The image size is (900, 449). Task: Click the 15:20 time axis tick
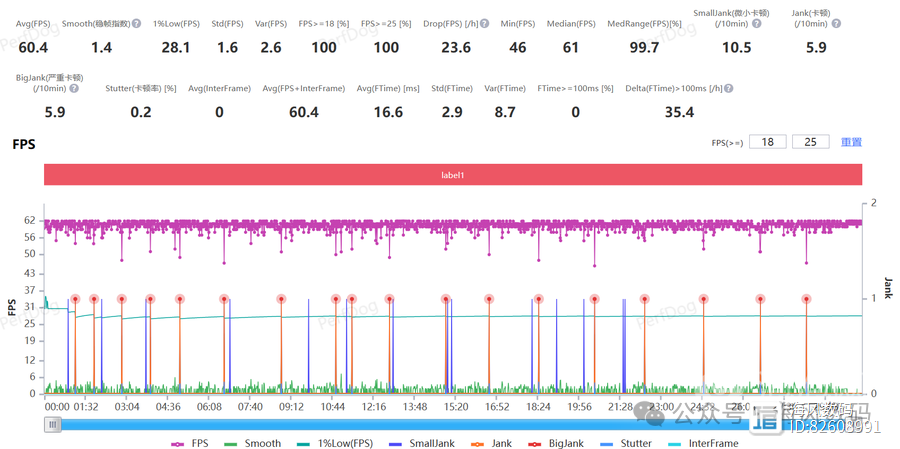[456, 407]
